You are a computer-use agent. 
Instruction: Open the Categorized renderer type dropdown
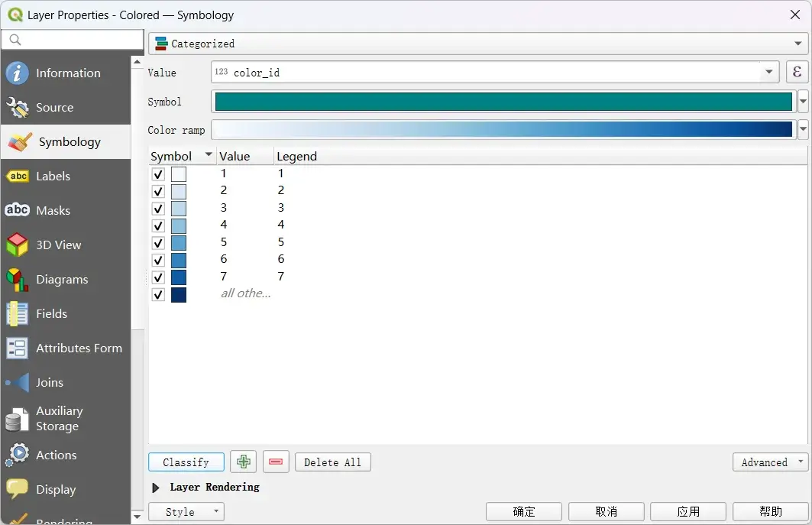tap(478, 44)
